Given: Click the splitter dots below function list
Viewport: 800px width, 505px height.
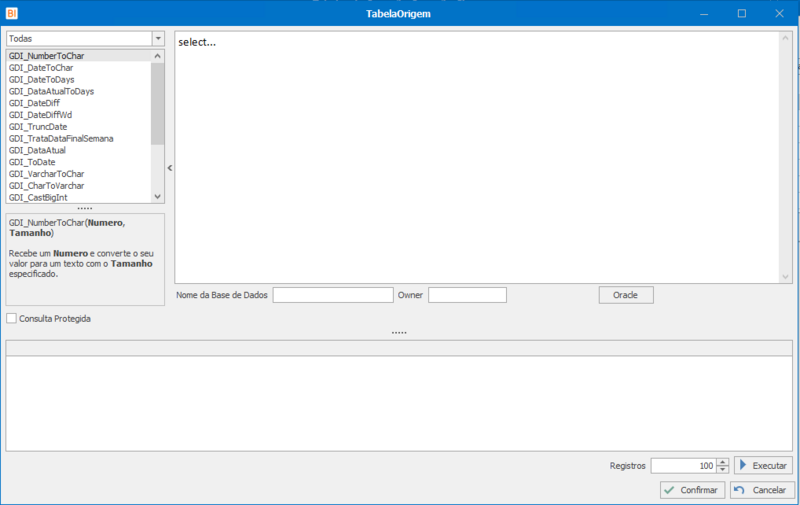Looking at the screenshot, I should (x=85, y=208).
